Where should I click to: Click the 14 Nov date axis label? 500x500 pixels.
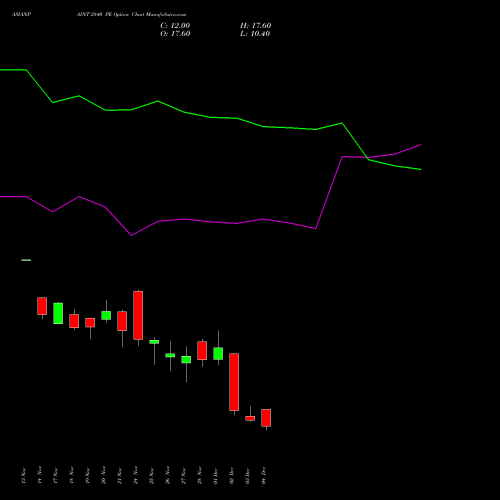pyautogui.click(x=39, y=475)
